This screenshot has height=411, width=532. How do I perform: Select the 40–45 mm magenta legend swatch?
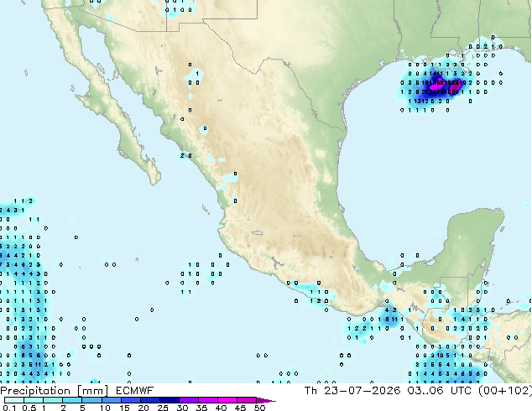pos(227,400)
